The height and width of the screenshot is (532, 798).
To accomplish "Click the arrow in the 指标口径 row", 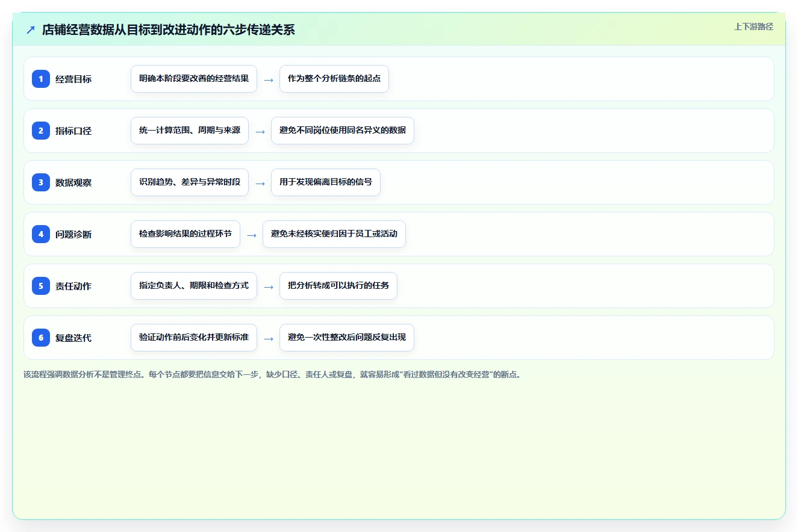I will tap(260, 131).
